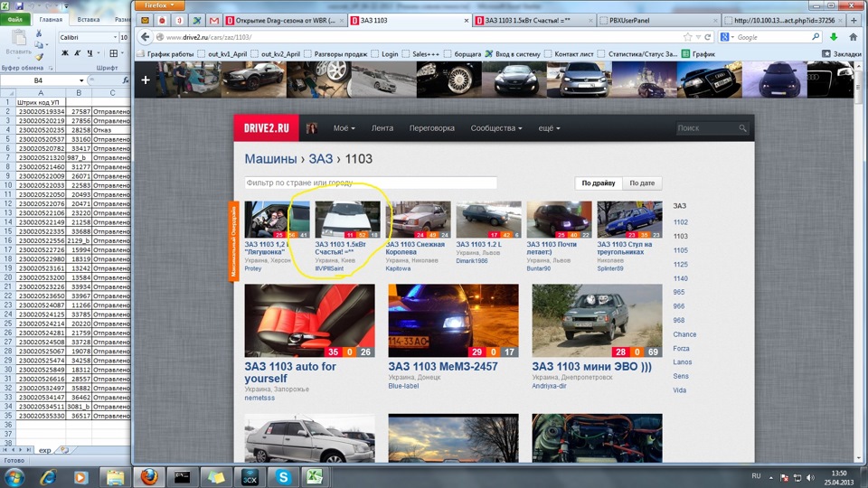Screen dimensions: 868x488
Task: Open out_kv1_April bookmark
Action: pos(223,54)
